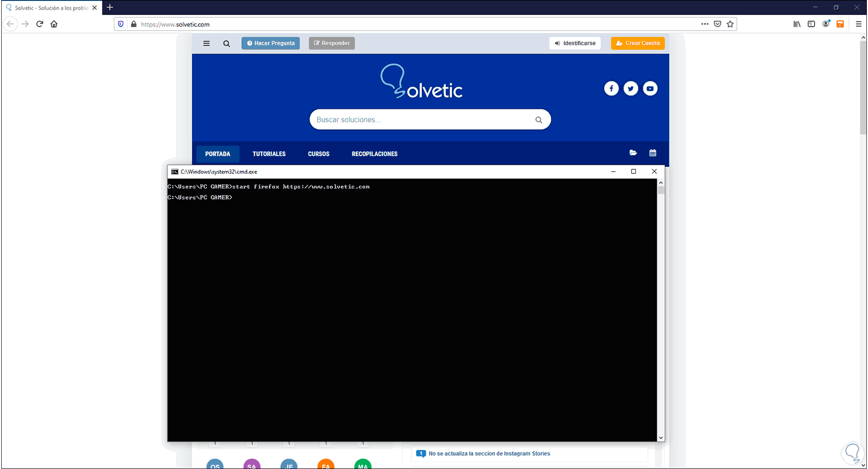Switch to the PORTADA tab
Viewport: 868px width, 469px height.
click(218, 154)
